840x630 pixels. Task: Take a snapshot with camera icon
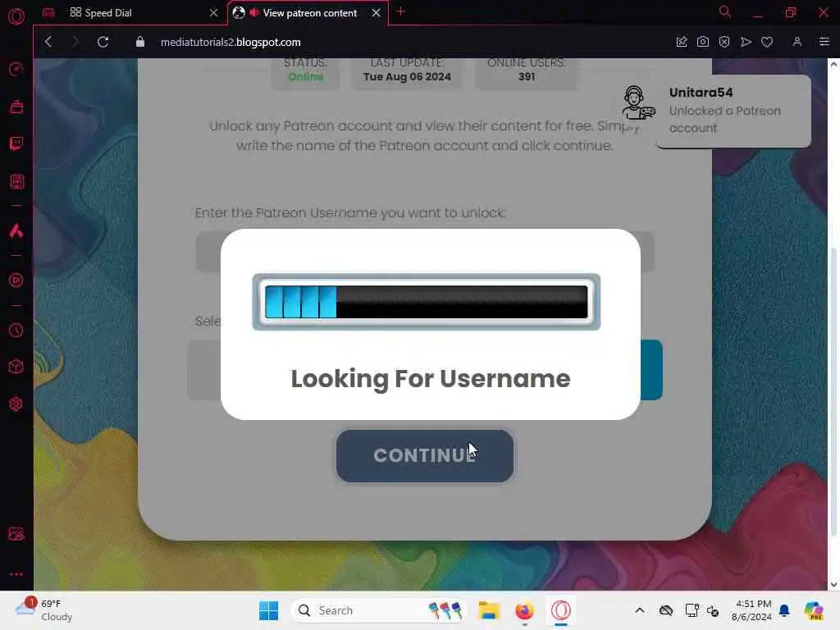(x=703, y=42)
